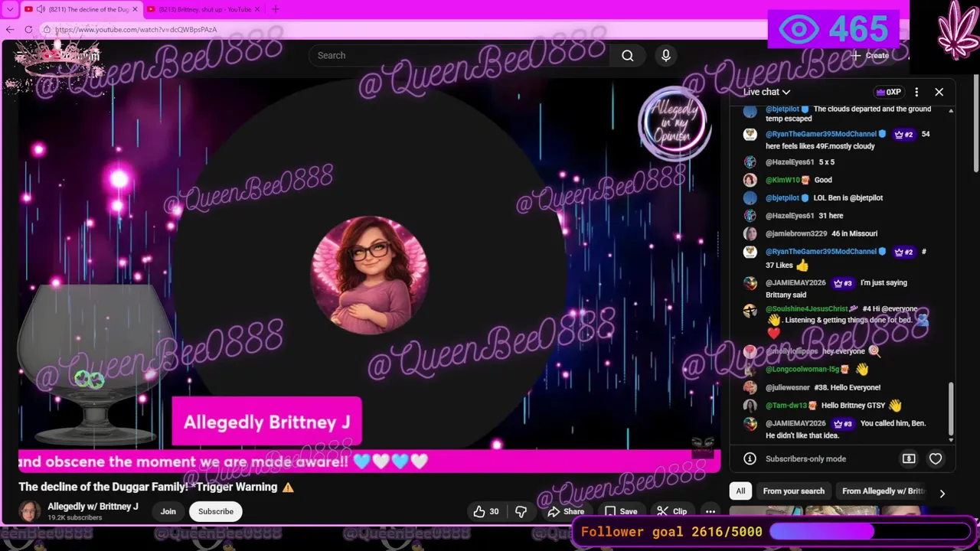Show more filter chips arrow

[942, 493]
